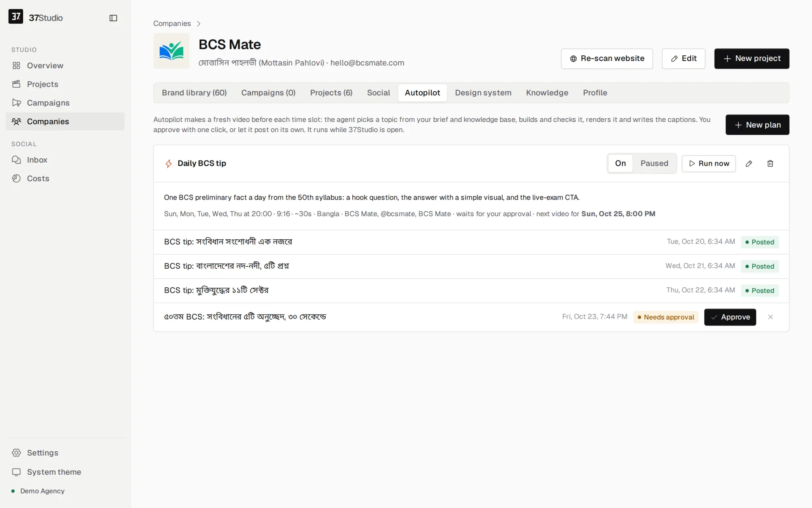This screenshot has height=508, width=812.
Task: Click the breadcrumb chevron after Companies
Action: click(x=199, y=24)
